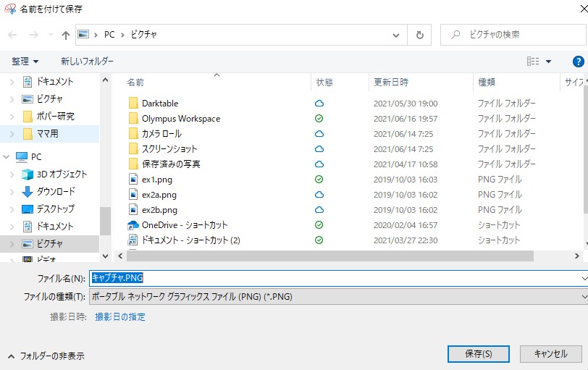The width and height of the screenshot is (588, 370).
Task: Expand the ママ用 tree node
Action: pos(12,134)
